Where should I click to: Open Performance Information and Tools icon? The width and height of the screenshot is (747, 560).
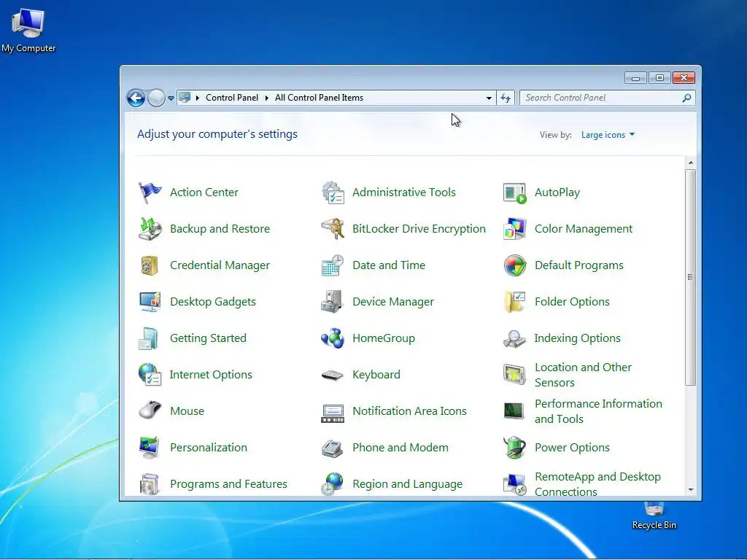[514, 411]
